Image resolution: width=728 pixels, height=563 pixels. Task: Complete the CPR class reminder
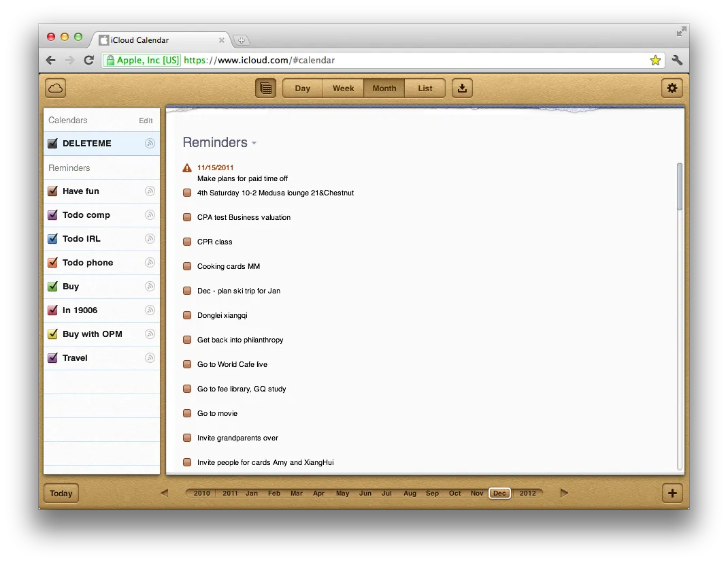187,242
